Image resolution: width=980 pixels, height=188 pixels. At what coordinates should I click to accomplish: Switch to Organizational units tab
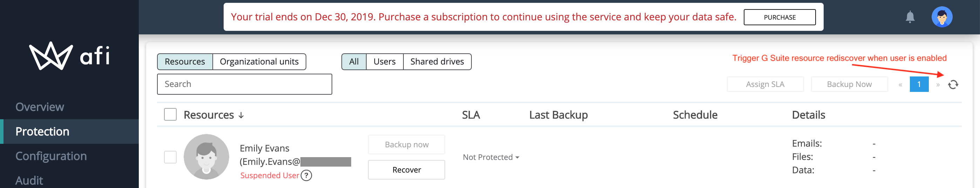259,62
